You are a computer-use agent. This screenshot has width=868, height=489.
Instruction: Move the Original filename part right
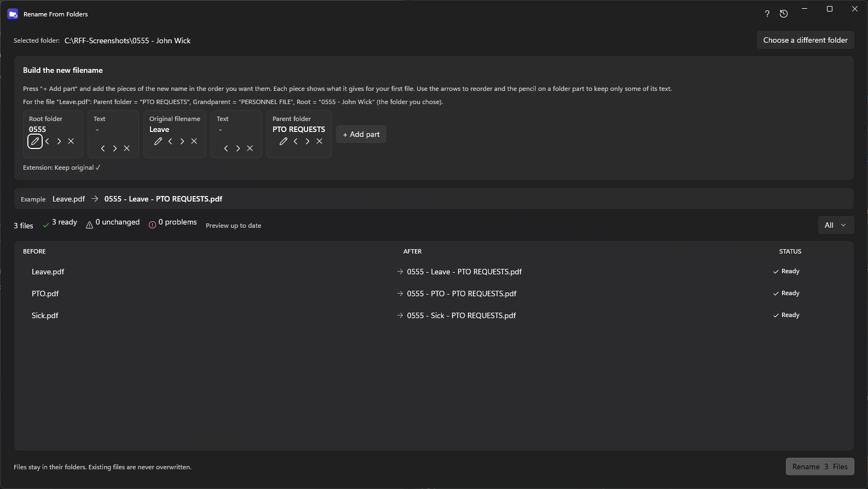tap(182, 141)
